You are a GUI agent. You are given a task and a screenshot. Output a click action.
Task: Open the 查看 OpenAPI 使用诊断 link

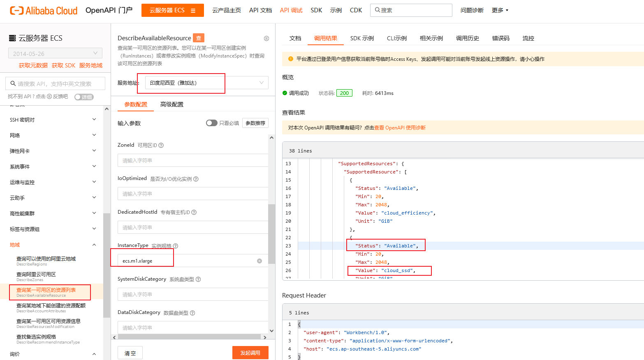400,128
